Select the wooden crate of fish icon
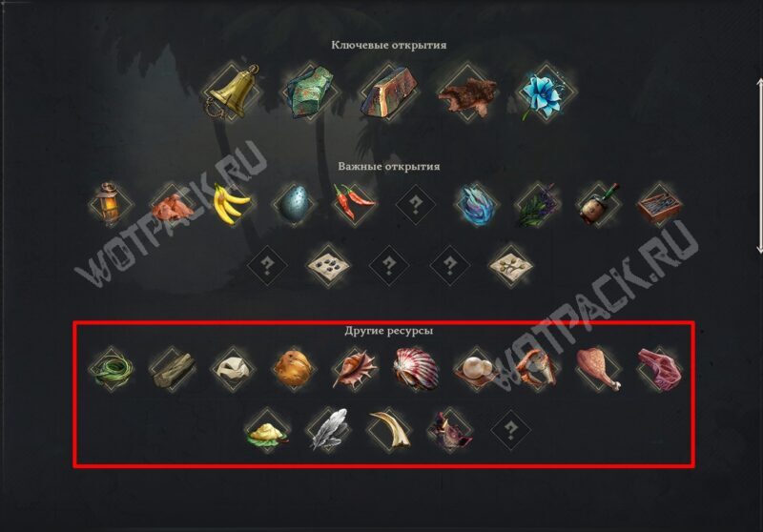The height and width of the screenshot is (532, 763). [x=659, y=204]
